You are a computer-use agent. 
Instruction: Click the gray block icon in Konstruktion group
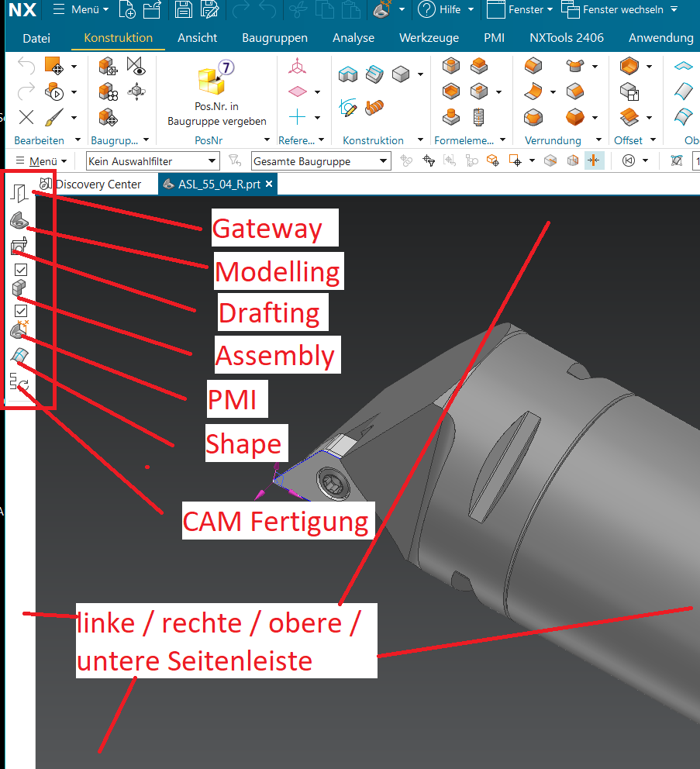pyautogui.click(x=401, y=74)
